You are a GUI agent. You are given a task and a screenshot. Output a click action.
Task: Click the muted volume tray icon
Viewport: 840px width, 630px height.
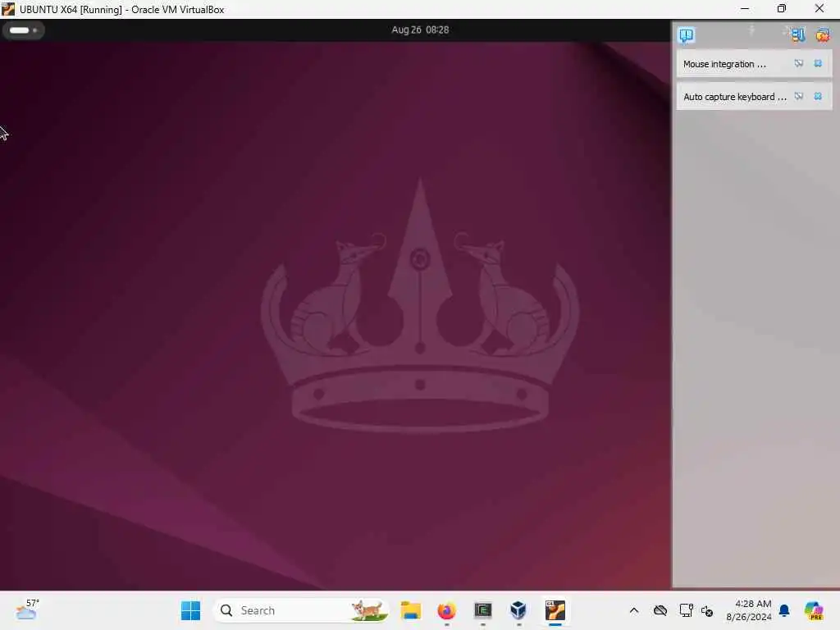(707, 610)
